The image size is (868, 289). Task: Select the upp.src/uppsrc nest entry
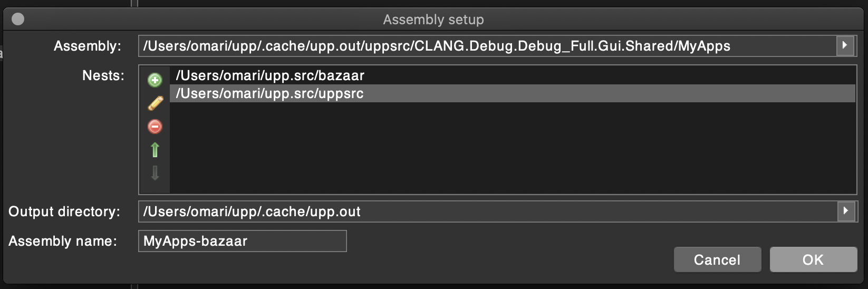coord(270,94)
